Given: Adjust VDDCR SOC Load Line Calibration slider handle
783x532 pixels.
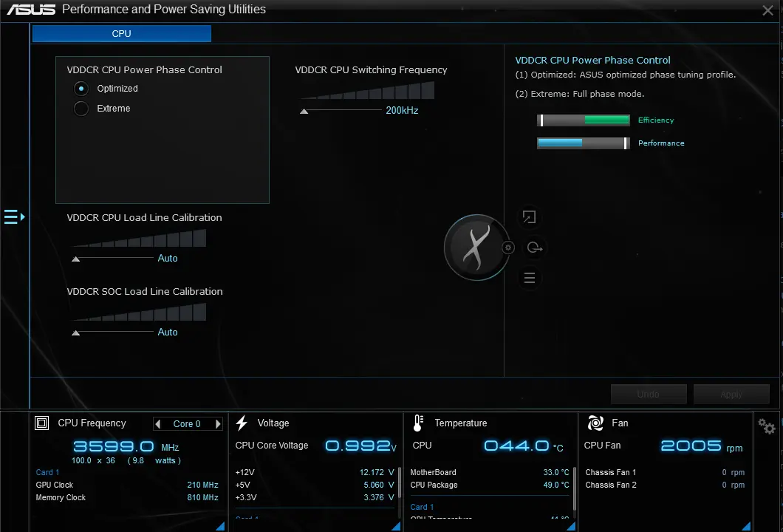Looking at the screenshot, I should (76, 332).
